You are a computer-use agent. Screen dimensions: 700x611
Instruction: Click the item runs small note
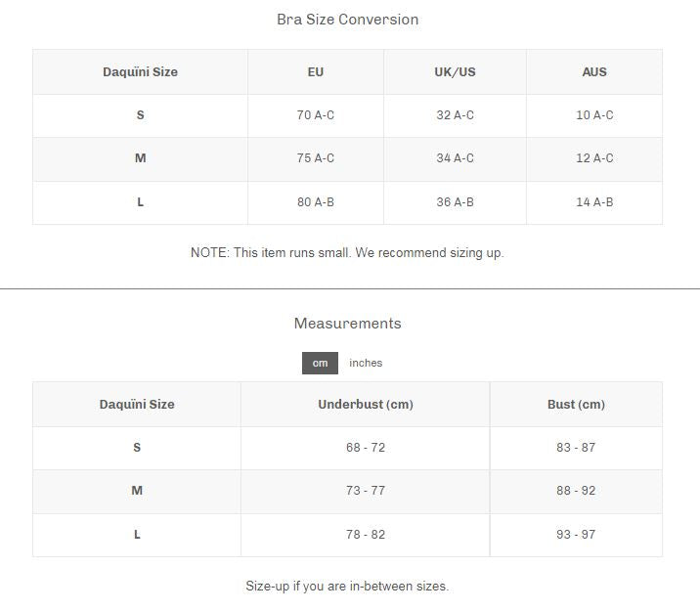point(347,253)
